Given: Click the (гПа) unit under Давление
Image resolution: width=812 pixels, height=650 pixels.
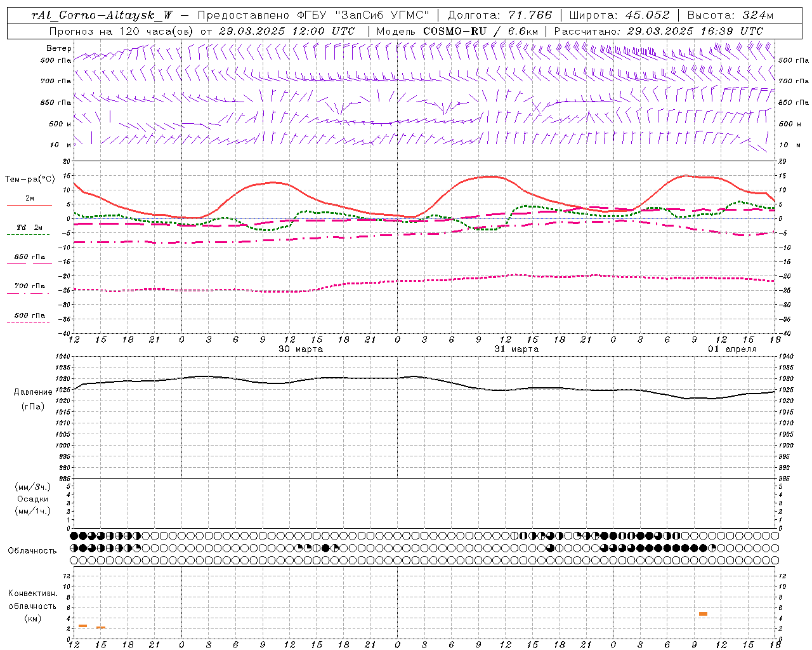Looking at the screenshot, I should [x=33, y=407].
